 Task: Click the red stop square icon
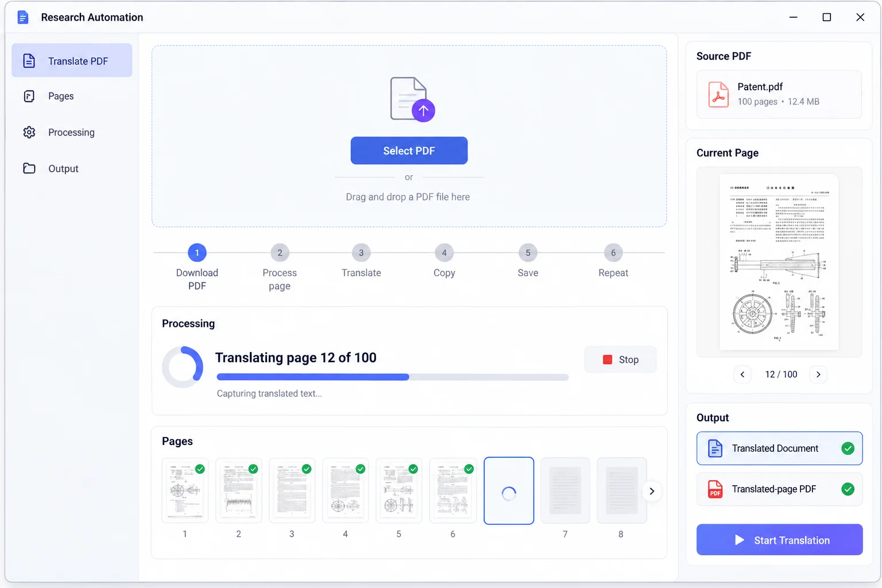(608, 359)
